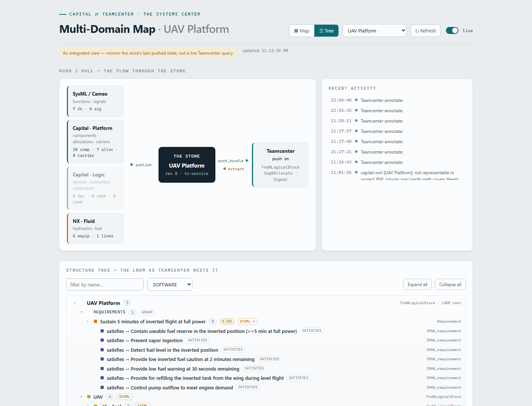Click the SATISFIES tag after 'Control pump outflow' row
The height and width of the screenshot is (406, 532).
coord(248,387)
